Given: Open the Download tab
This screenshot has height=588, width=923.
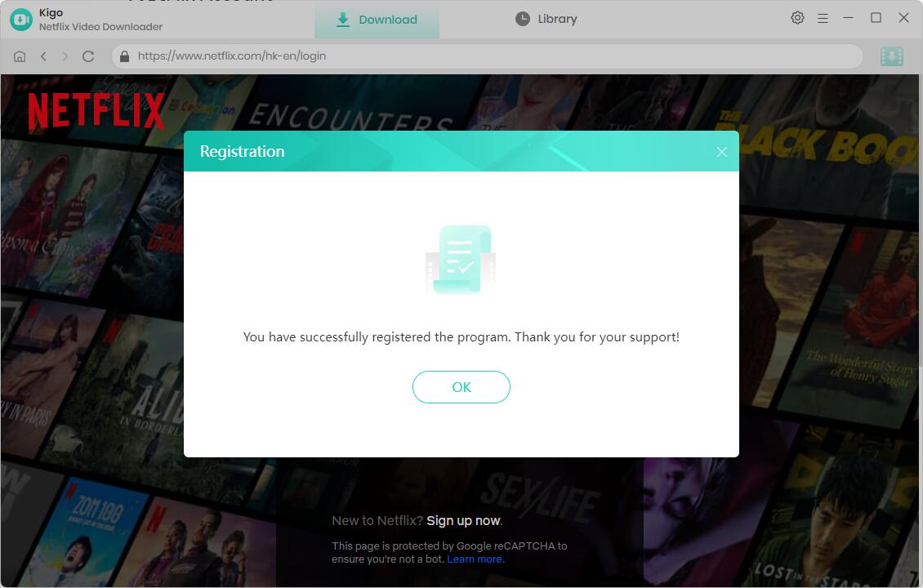Looking at the screenshot, I should tap(377, 20).
